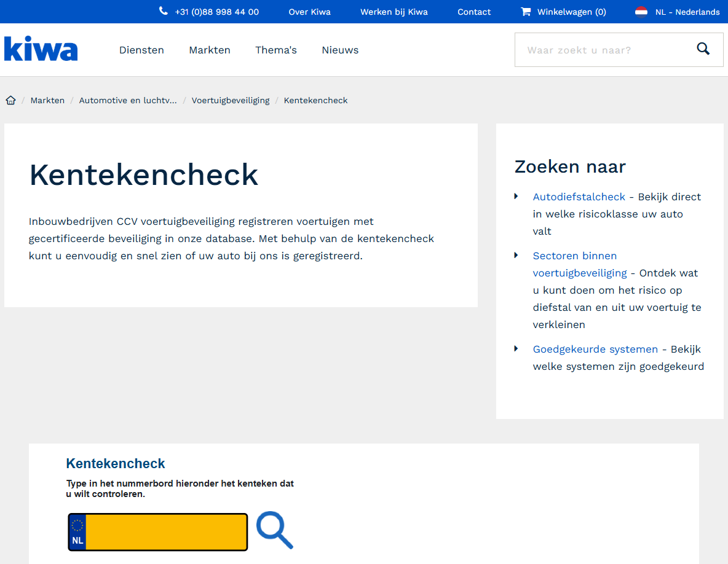Open the Nieuws menu item
Screen dimensions: 728x564
point(340,50)
